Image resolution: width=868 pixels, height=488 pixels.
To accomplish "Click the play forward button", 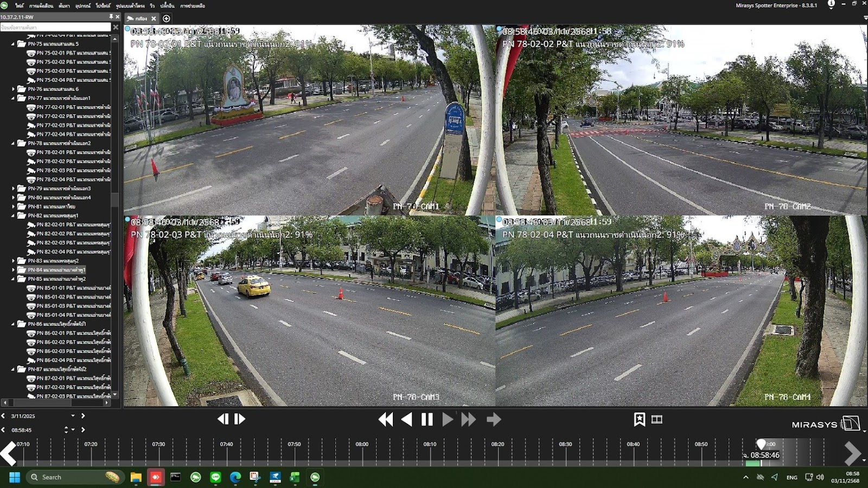I will tap(448, 419).
